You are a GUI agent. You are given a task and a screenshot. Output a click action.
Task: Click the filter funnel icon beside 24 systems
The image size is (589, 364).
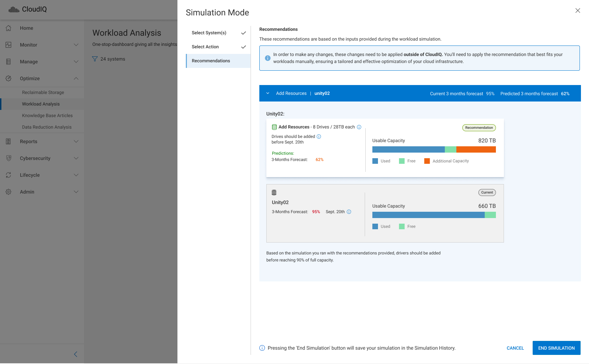click(x=95, y=59)
